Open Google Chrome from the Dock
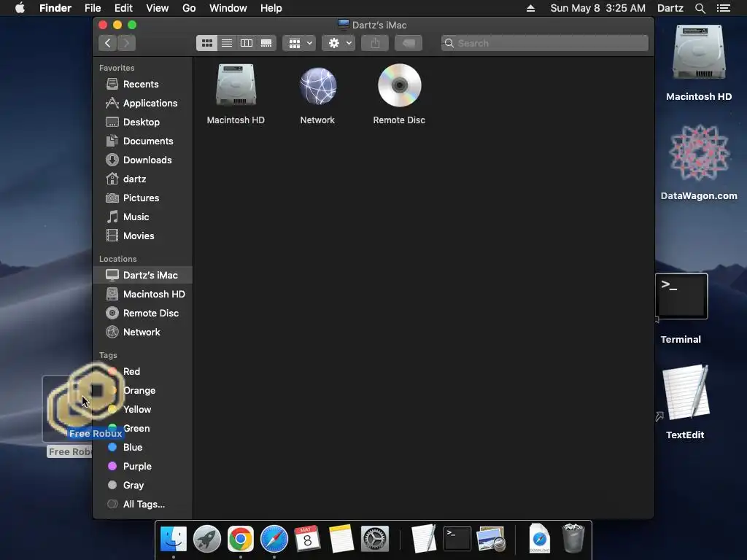This screenshot has height=560, width=747. (x=241, y=539)
